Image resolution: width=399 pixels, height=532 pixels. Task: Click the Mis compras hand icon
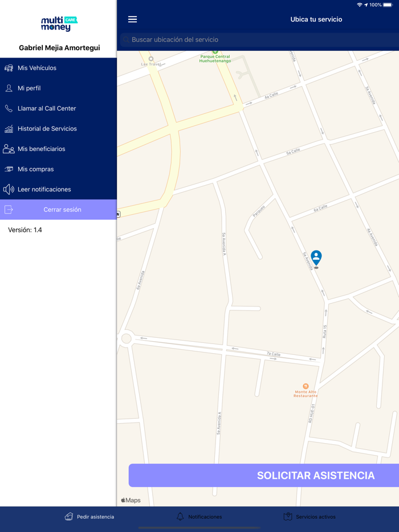[9, 169]
